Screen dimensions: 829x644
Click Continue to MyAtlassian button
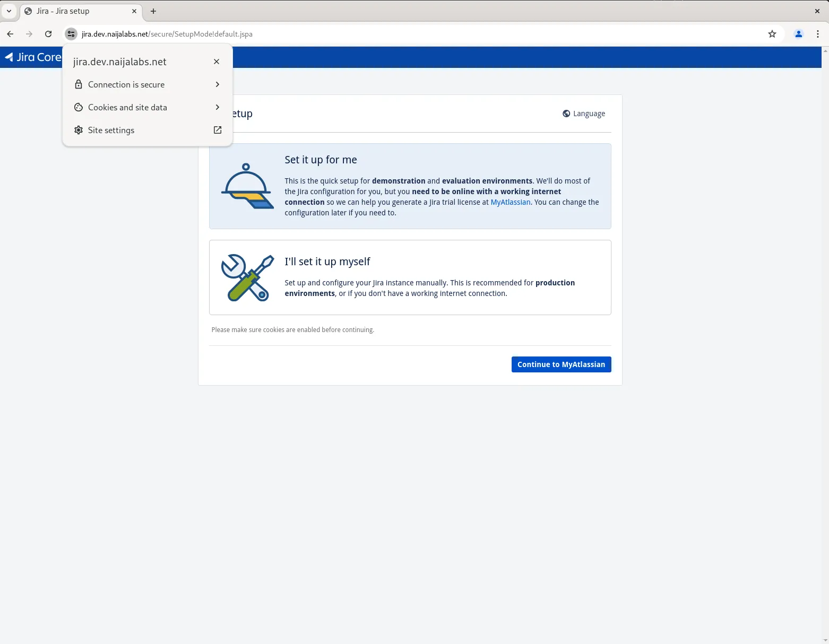[562, 364]
